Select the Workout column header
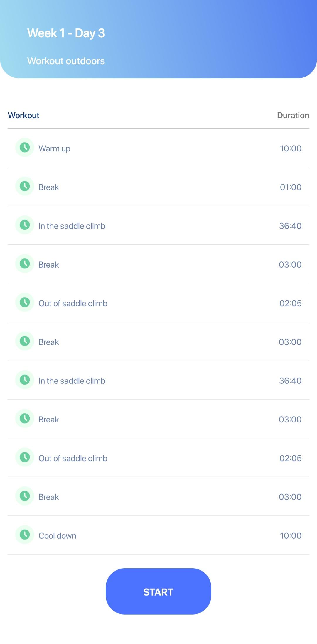 23,115
